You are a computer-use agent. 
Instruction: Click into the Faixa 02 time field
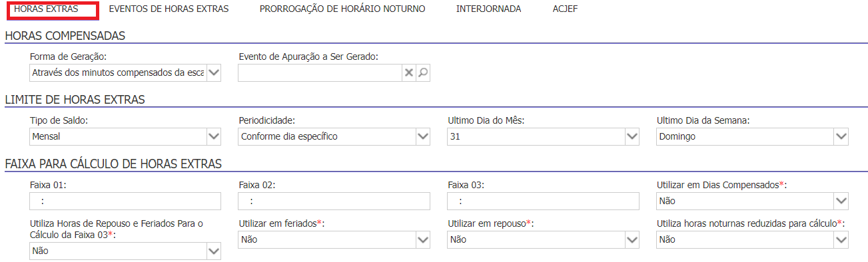click(x=334, y=201)
